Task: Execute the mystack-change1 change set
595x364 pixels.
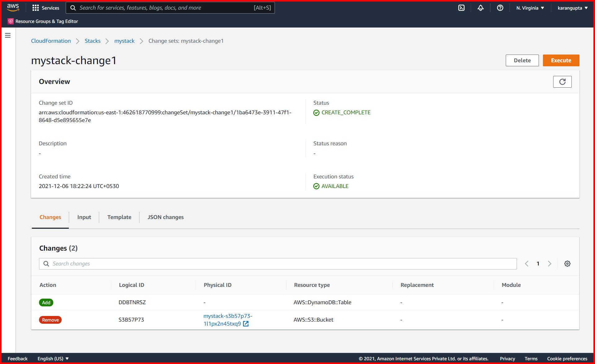Action: click(561, 60)
